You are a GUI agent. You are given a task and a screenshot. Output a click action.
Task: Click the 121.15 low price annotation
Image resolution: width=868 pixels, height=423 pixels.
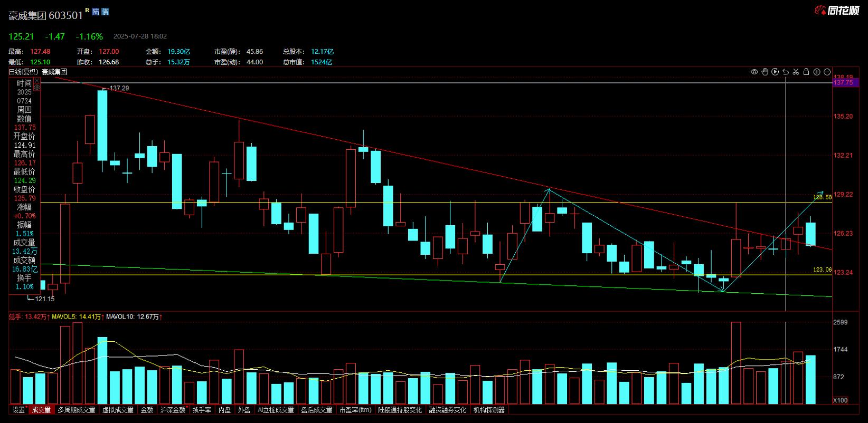pyautogui.click(x=44, y=299)
